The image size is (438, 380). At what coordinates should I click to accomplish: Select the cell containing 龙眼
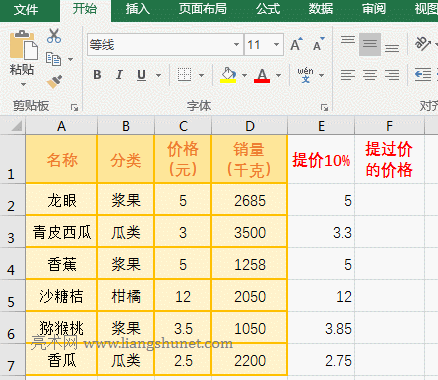[62, 200]
